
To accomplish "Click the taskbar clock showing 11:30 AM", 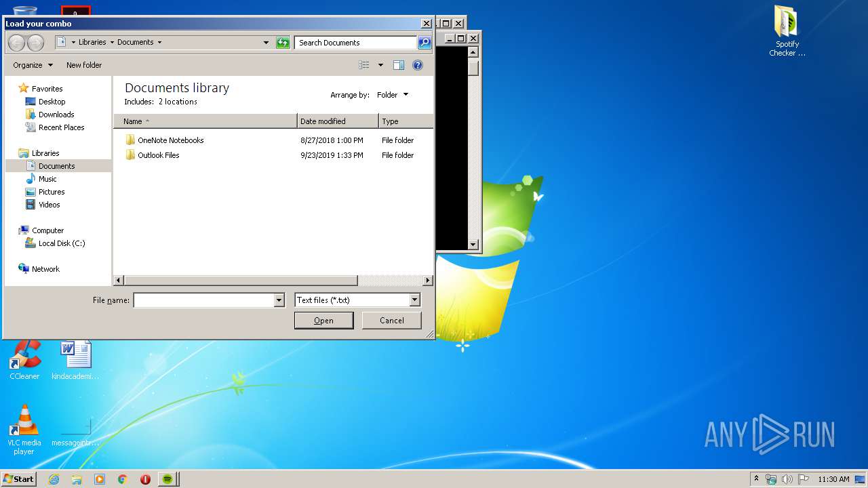I will (x=833, y=479).
